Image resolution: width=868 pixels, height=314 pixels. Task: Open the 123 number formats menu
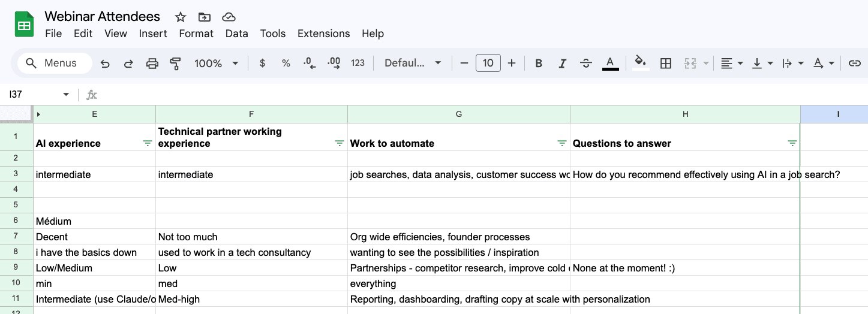tap(358, 64)
